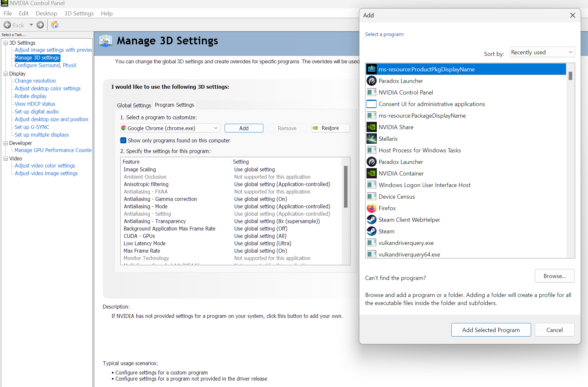This screenshot has height=387, width=588.
Task: Select Anisotropic filtering feature row
Action: (x=231, y=184)
